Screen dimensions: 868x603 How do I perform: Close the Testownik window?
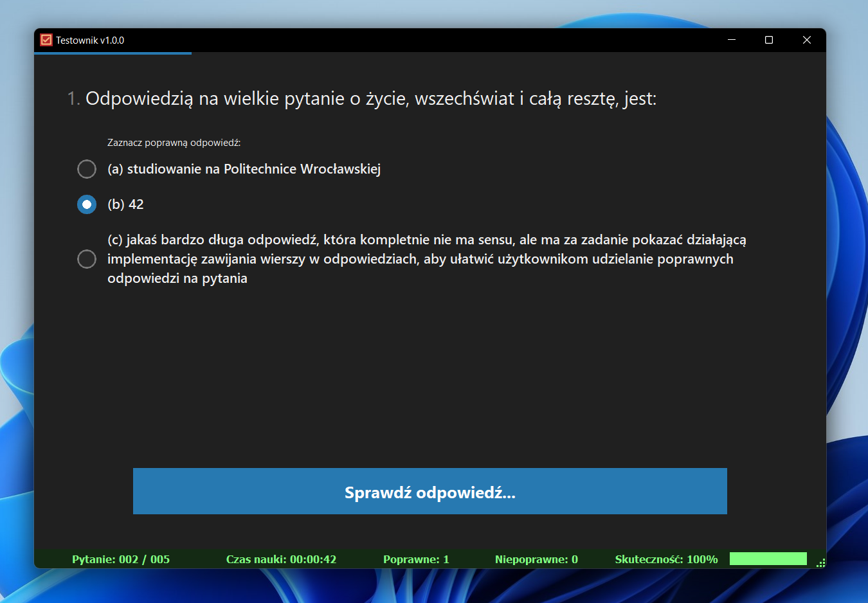[807, 40]
